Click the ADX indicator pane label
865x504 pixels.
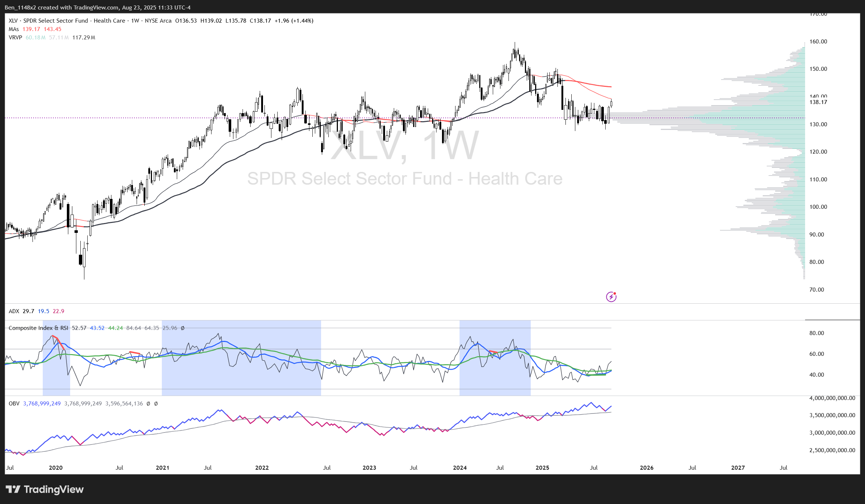point(14,311)
